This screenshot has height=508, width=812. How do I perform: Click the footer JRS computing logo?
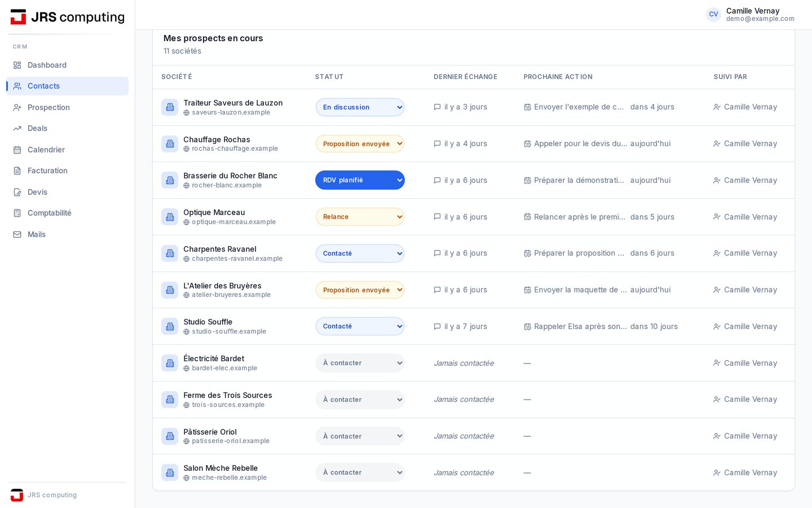(17, 495)
